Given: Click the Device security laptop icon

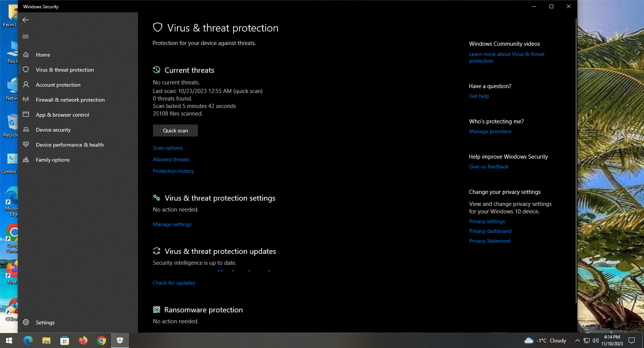Looking at the screenshot, I should (26, 130).
